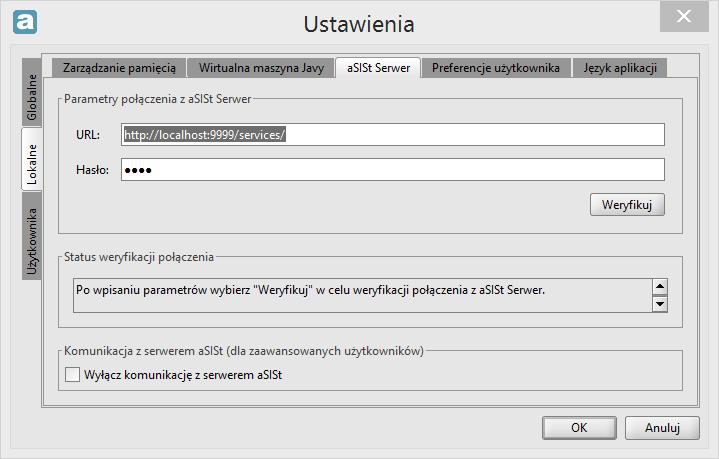Click the Parametry połączenia z aSISt Serwer heading
This screenshot has height=459, width=719.
(158, 99)
